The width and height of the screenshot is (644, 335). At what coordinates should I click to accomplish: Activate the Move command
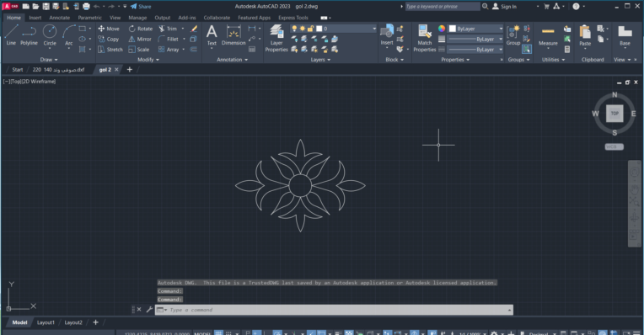pos(109,29)
